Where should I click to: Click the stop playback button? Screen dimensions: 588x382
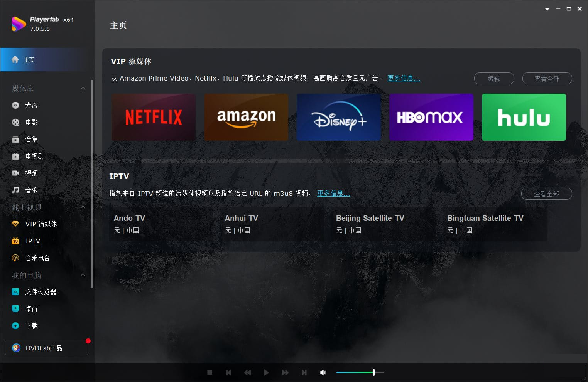(210, 372)
